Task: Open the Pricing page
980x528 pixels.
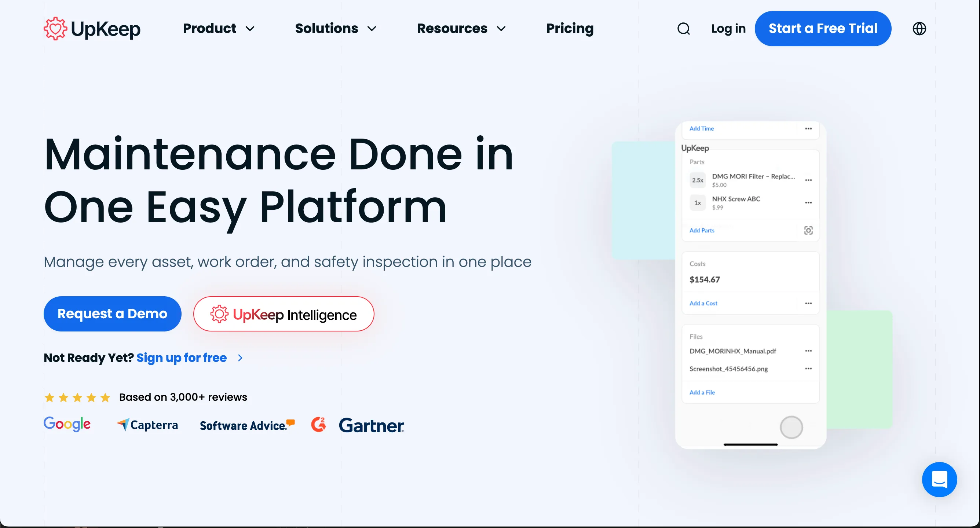Action: point(570,29)
